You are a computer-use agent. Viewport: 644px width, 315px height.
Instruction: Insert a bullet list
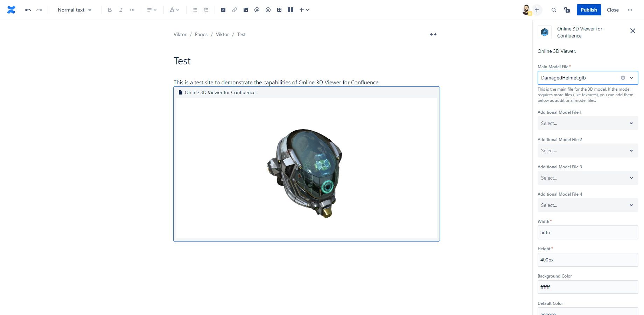(x=195, y=10)
